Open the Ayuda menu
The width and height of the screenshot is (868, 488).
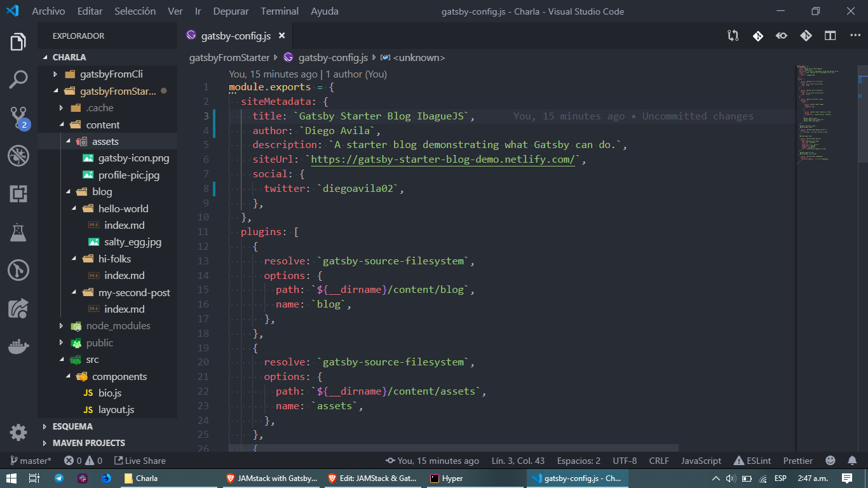325,11
